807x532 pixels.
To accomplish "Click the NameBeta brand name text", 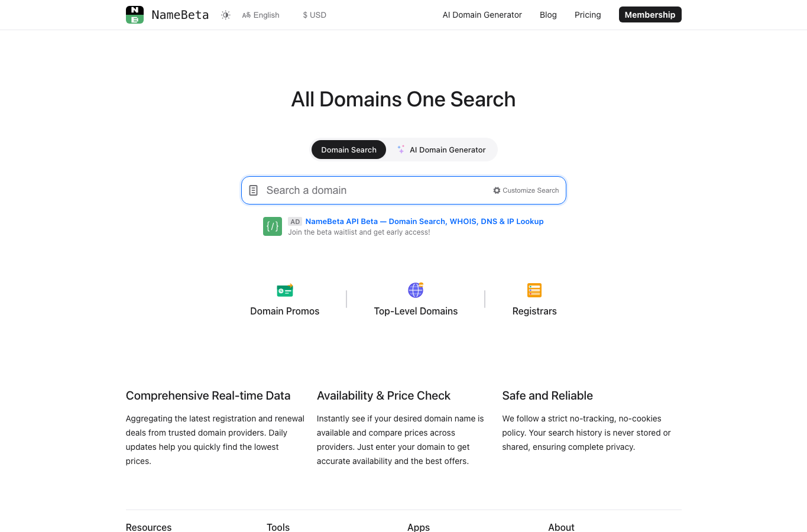I will coord(180,15).
